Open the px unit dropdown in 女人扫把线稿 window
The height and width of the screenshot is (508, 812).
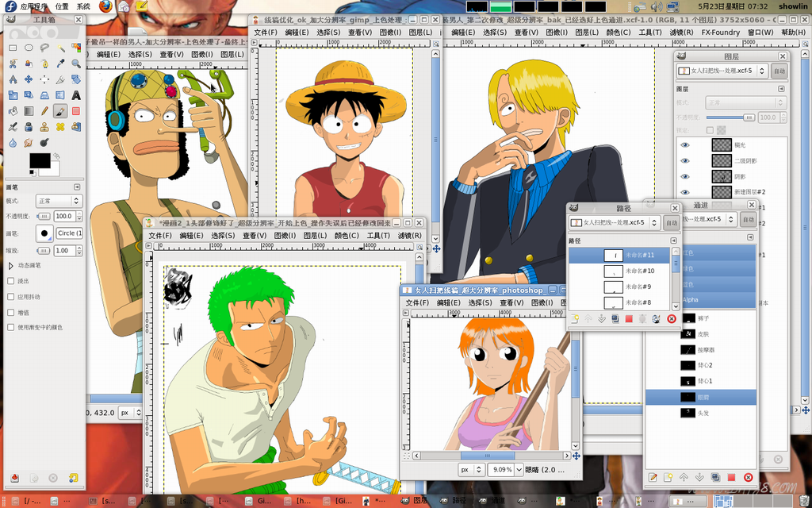(x=471, y=470)
